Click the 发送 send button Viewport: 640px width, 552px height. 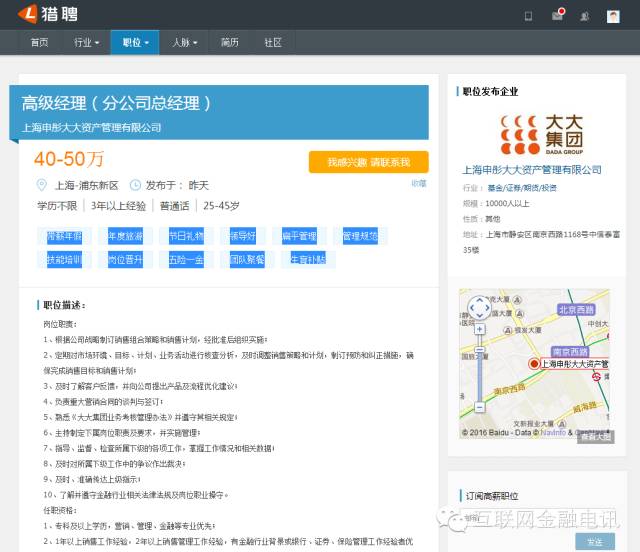tap(595, 542)
